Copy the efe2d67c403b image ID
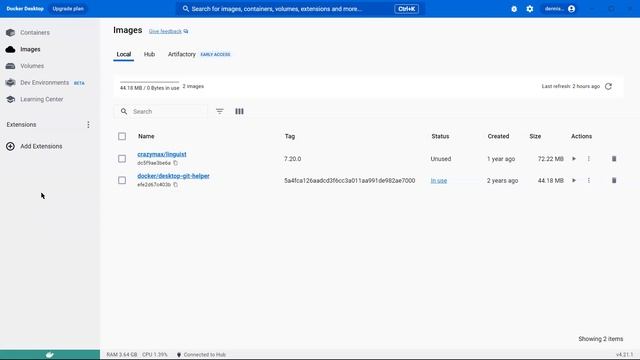Screen dimensions: 640x360 (176, 184)
